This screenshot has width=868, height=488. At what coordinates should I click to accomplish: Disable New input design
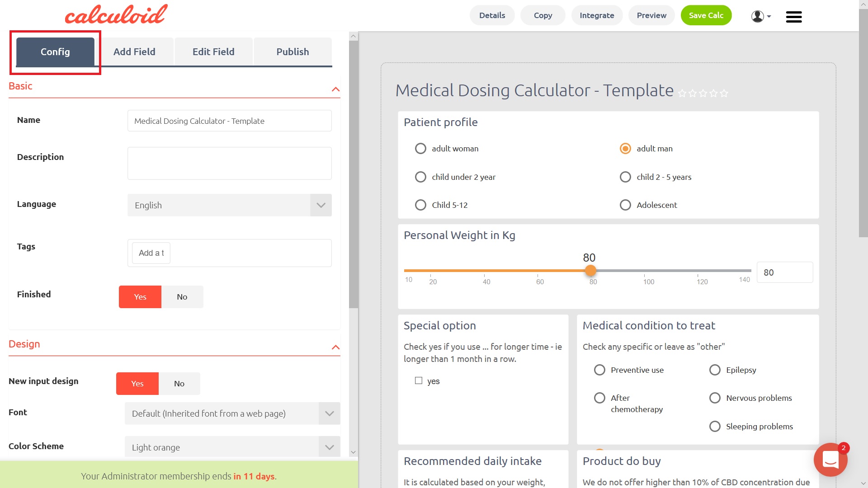[179, 384]
